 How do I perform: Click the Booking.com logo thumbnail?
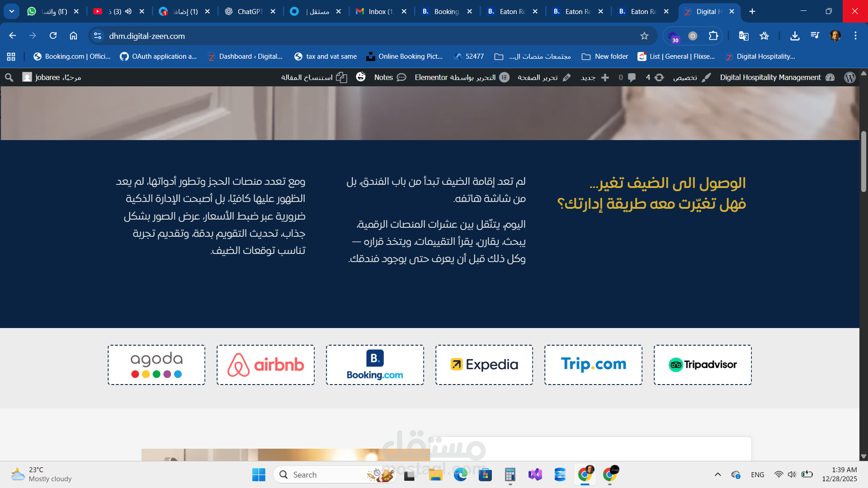[375, 365]
